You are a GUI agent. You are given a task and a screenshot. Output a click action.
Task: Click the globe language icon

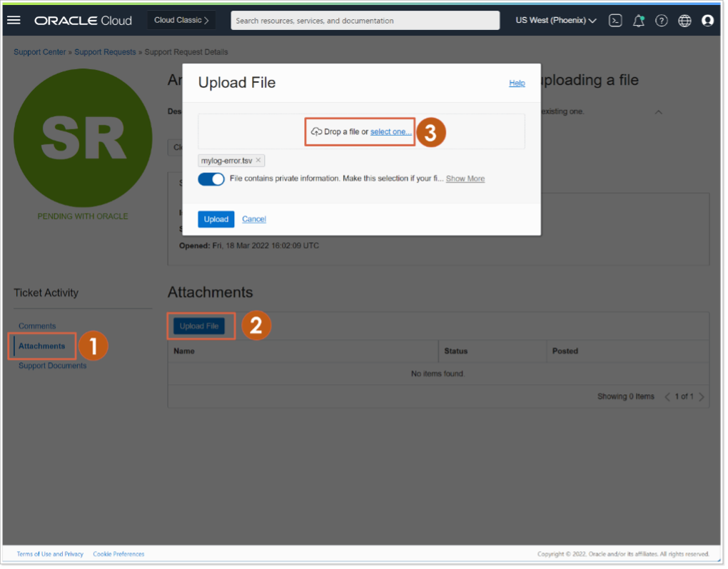tap(684, 21)
